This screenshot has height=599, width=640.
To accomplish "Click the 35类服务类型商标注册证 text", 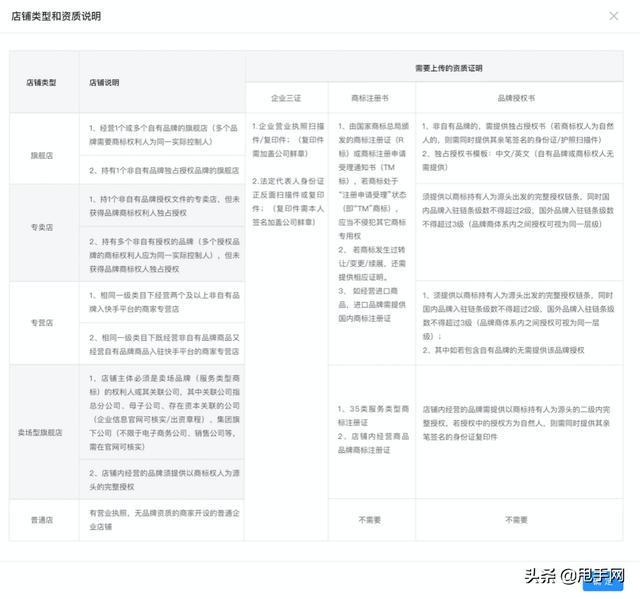I will [x=373, y=415].
